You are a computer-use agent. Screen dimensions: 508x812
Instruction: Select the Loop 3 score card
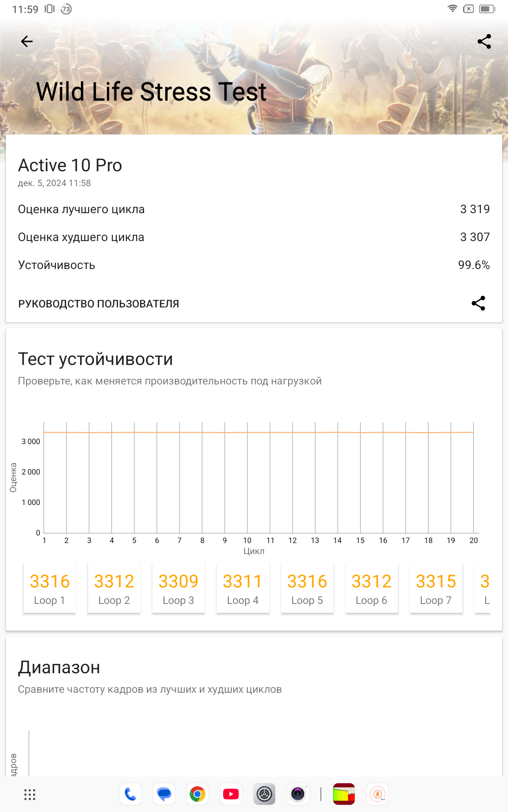pyautogui.click(x=178, y=588)
